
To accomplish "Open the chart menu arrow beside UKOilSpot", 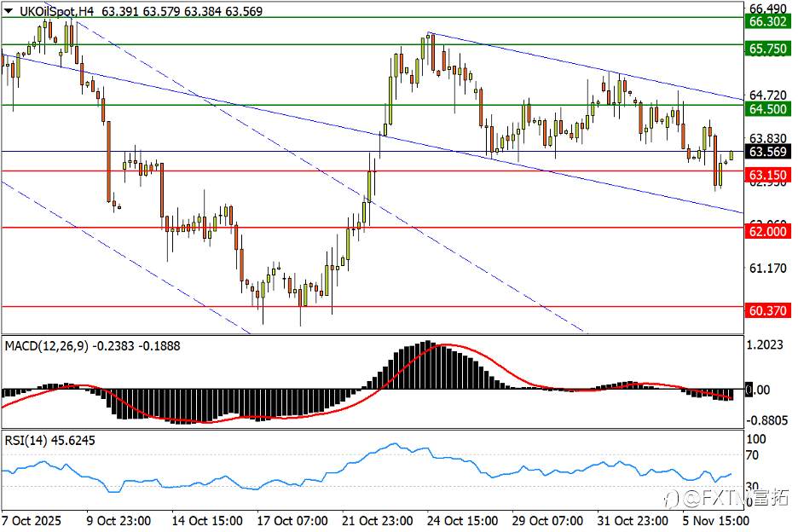I will tap(9, 11).
